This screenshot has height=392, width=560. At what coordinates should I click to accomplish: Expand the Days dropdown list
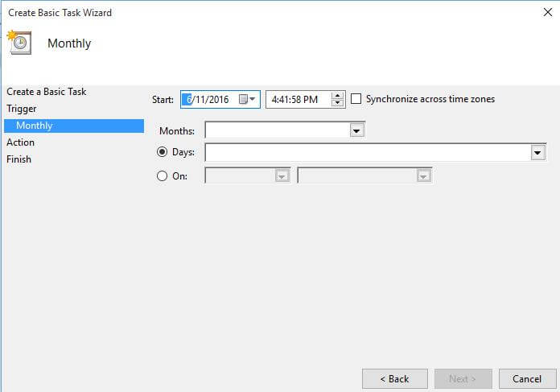(x=537, y=153)
